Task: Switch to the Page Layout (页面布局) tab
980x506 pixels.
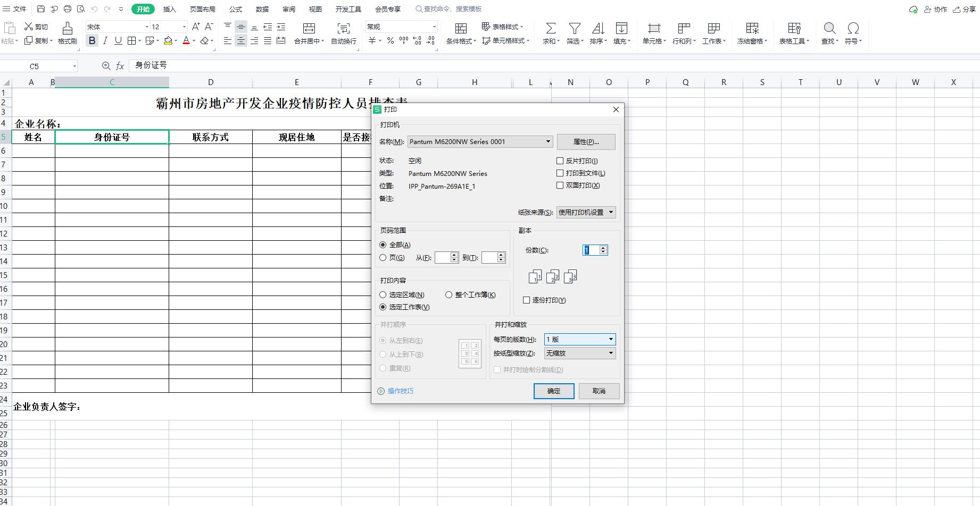Action: (x=202, y=9)
